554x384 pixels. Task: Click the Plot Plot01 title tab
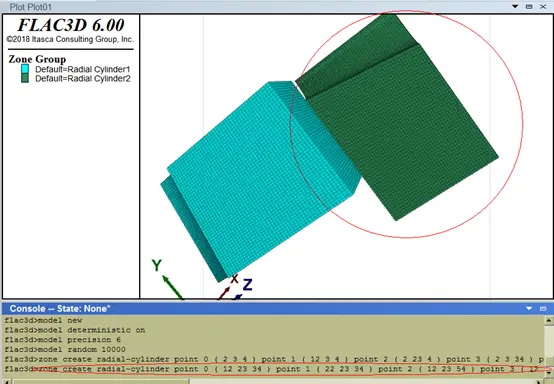pos(31,7)
